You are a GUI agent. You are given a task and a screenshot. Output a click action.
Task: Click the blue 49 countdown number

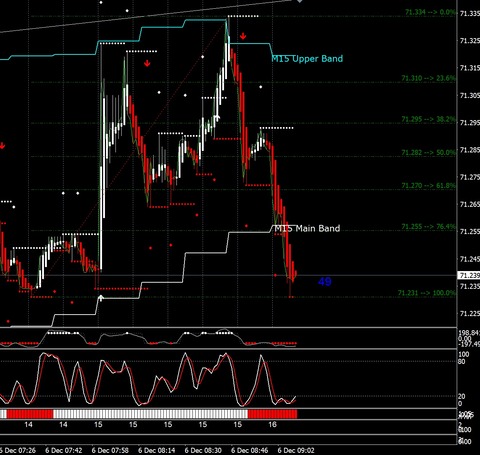coord(325,282)
